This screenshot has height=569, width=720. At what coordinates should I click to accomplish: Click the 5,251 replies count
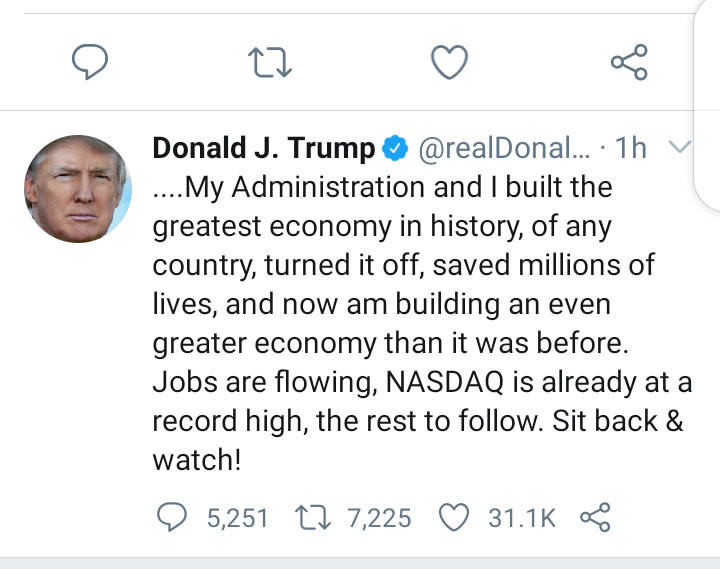pyautogui.click(x=237, y=518)
